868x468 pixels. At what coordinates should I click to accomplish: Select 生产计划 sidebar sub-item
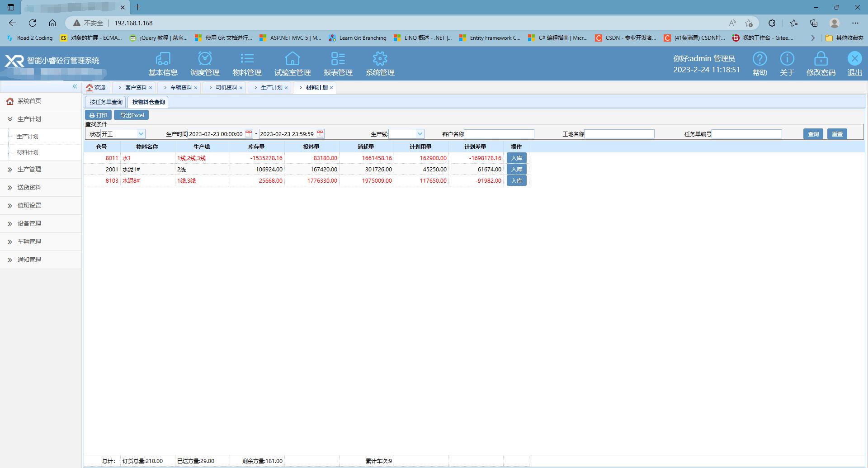pos(28,137)
